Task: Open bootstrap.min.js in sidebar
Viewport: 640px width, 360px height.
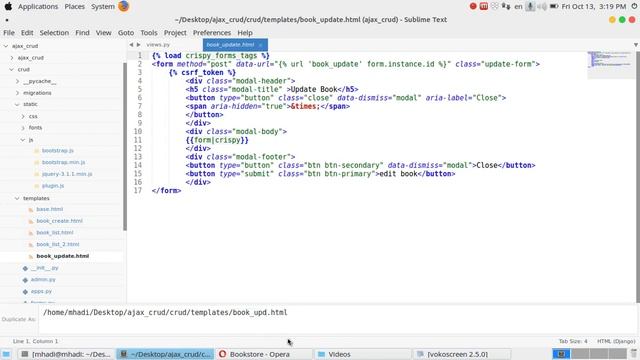Action: 63,162
